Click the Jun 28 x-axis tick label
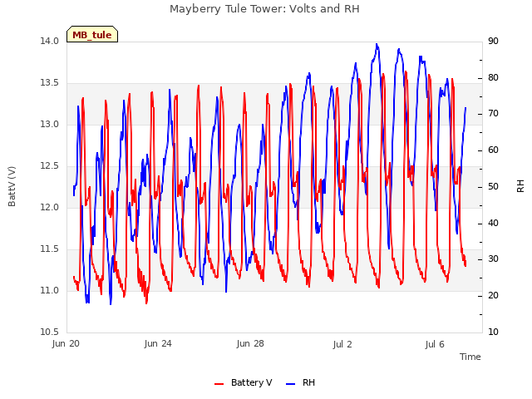Viewport: 532px width, 399px height. point(250,343)
